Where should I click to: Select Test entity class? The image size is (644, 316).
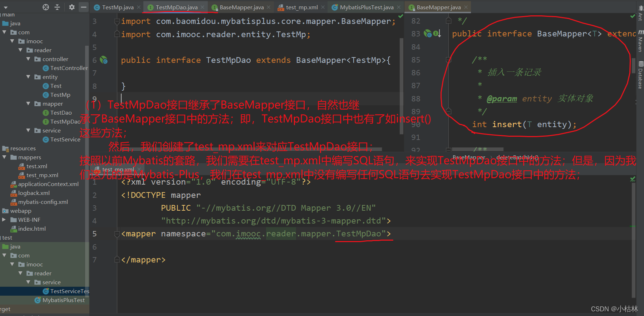pyautogui.click(x=52, y=86)
